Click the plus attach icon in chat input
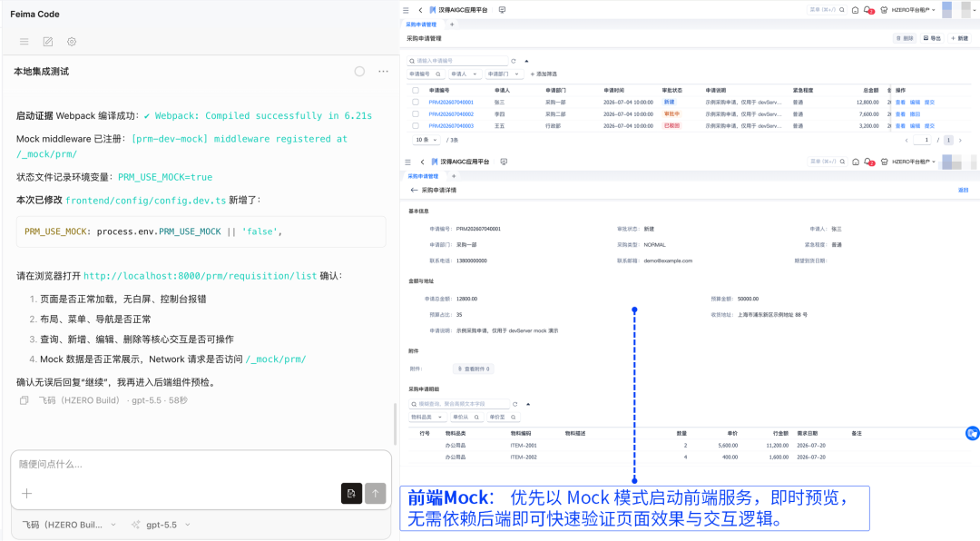The height and width of the screenshot is (541, 980). coord(27,494)
